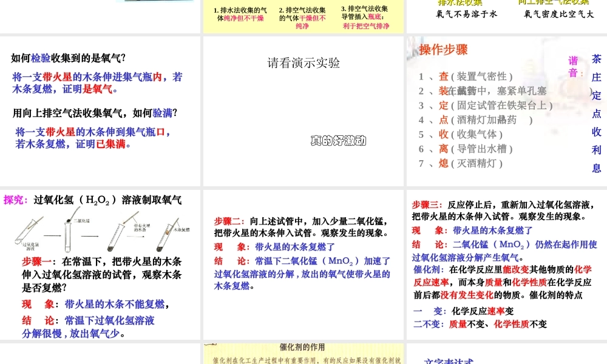607x364 pixels.
Task: Click the red heading 操作步骤
Action: point(443,50)
